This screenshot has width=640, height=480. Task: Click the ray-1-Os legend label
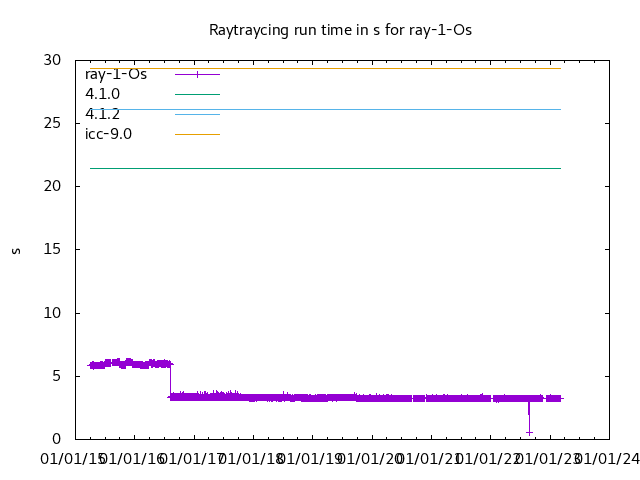pyautogui.click(x=115, y=74)
